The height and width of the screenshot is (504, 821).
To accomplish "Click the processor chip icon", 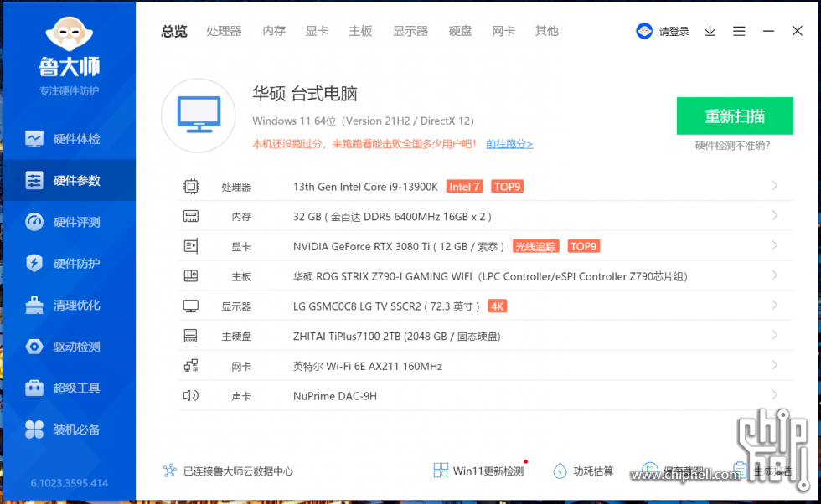I will coord(191,187).
